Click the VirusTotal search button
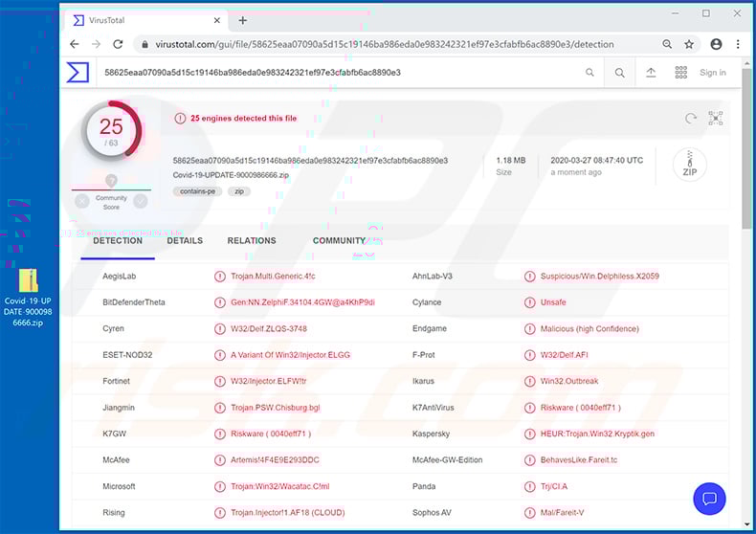This screenshot has height=534, width=756. [620, 73]
